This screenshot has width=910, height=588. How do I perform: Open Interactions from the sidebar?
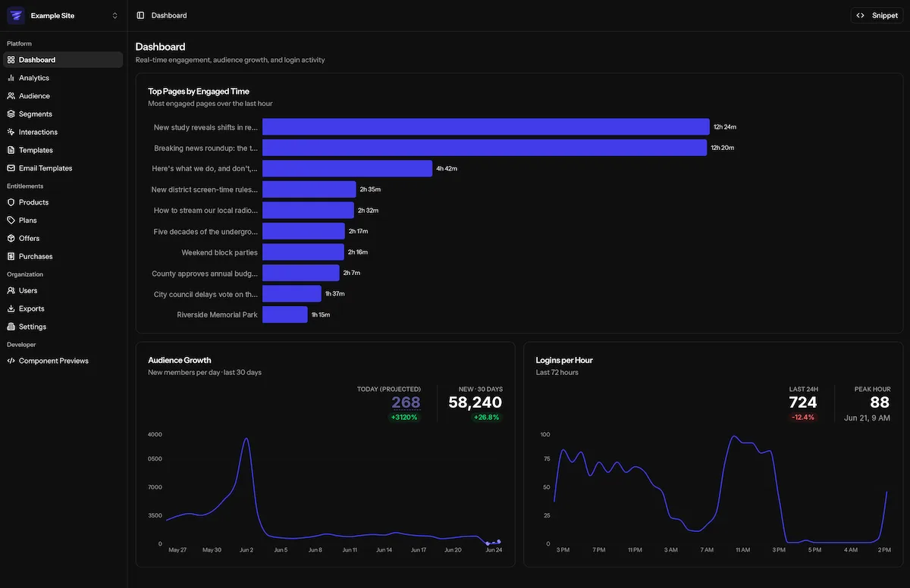[x=63, y=132]
